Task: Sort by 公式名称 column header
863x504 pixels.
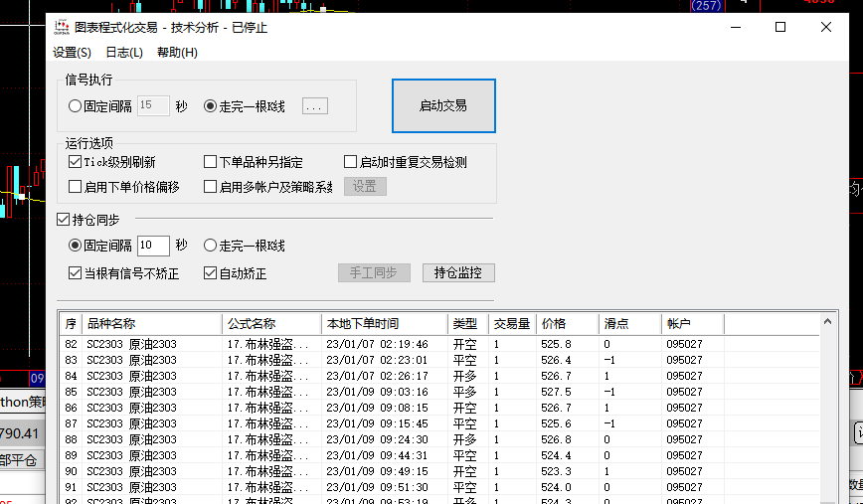Action: tap(271, 323)
